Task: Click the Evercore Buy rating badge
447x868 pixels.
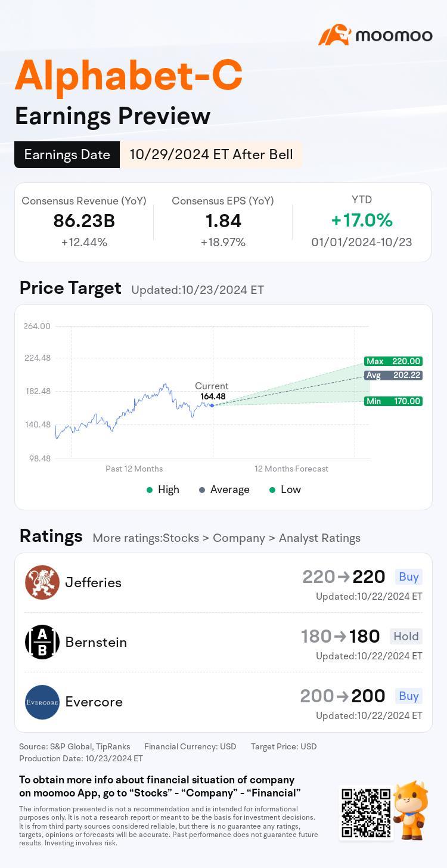Action: (x=409, y=696)
